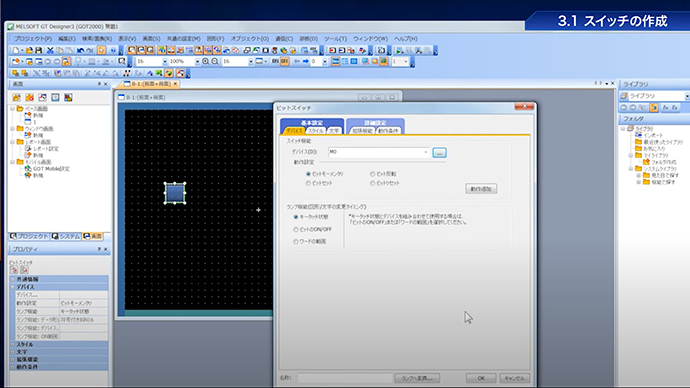The width and height of the screenshot is (690, 388).
Task: Click the Save icon in the toolbar
Action: (x=39, y=51)
